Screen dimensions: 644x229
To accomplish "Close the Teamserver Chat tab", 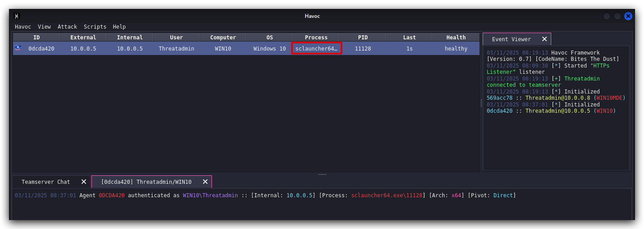I will 84,182.
